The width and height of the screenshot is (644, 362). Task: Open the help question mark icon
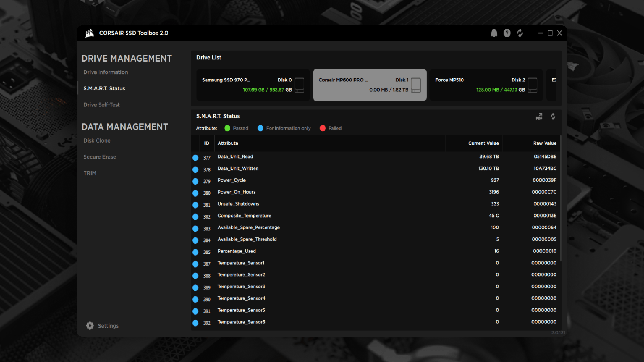tap(507, 33)
